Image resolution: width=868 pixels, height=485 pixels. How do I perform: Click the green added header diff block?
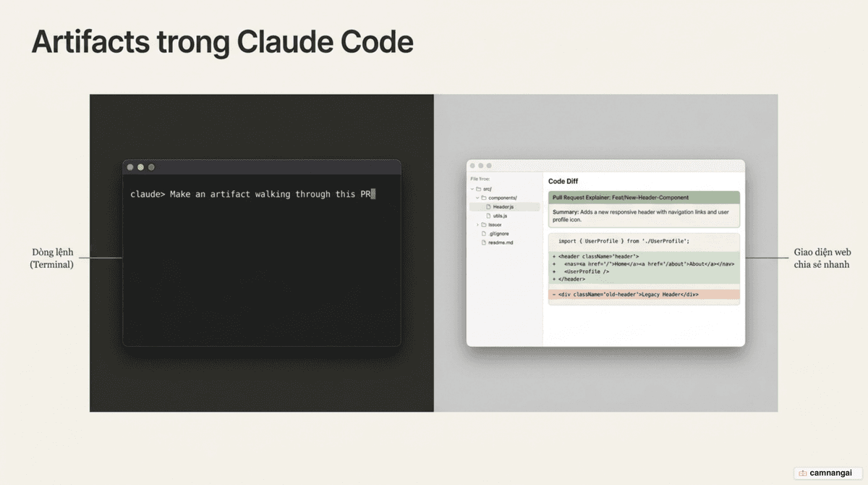pos(644,268)
